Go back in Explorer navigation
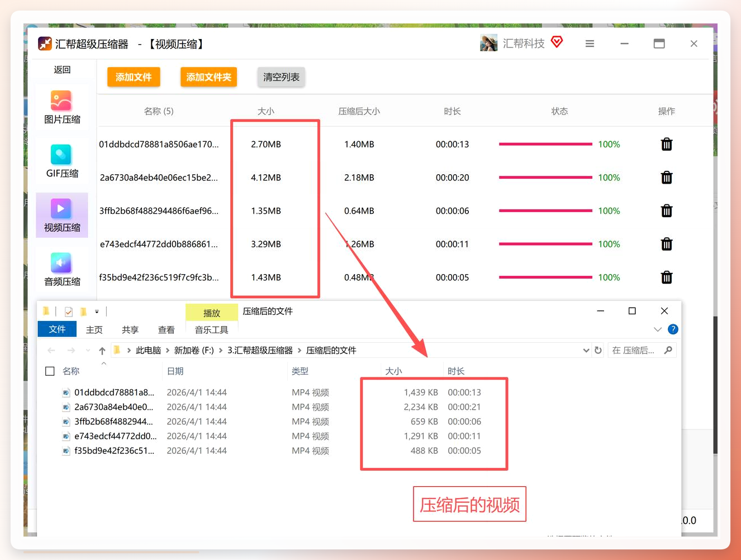The image size is (741, 560). pos(51,351)
